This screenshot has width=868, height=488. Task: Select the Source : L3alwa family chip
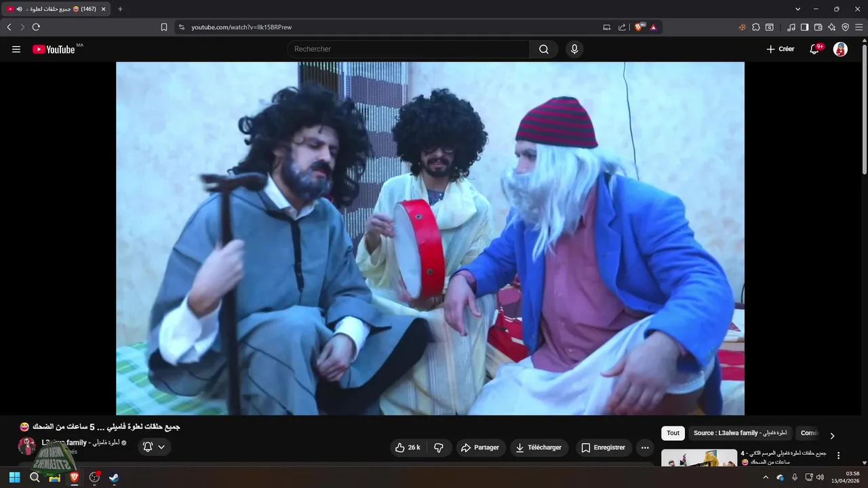[740, 433]
